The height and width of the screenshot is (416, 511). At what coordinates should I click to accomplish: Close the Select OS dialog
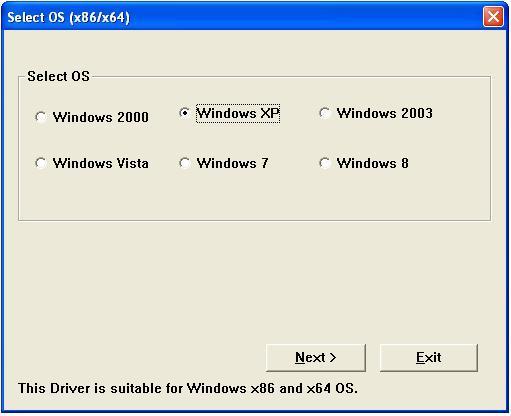[x=493, y=16]
